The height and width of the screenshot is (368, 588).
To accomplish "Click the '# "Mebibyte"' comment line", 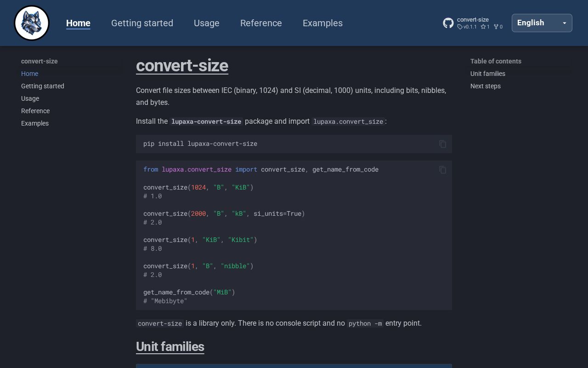I will (165, 301).
